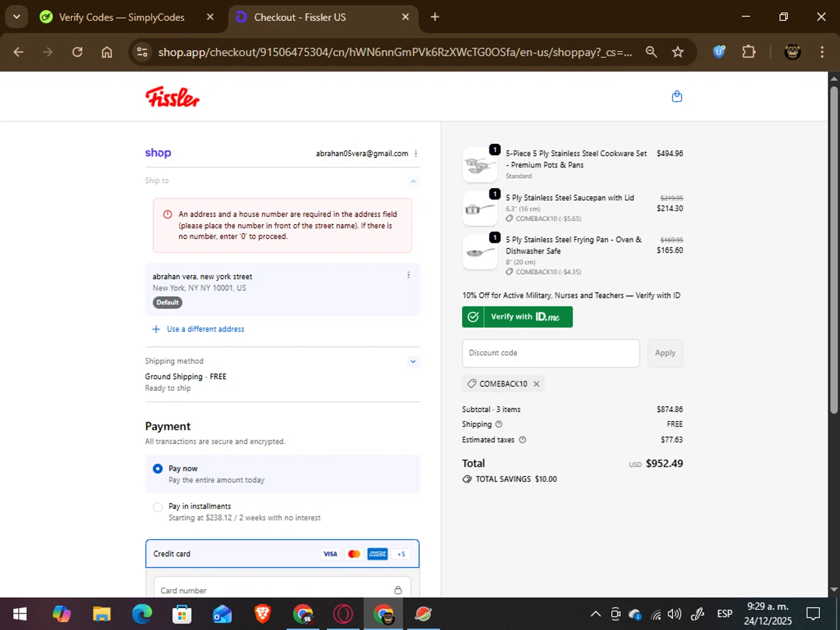Click the browser address bar URL
840x630 pixels.
[x=395, y=52]
